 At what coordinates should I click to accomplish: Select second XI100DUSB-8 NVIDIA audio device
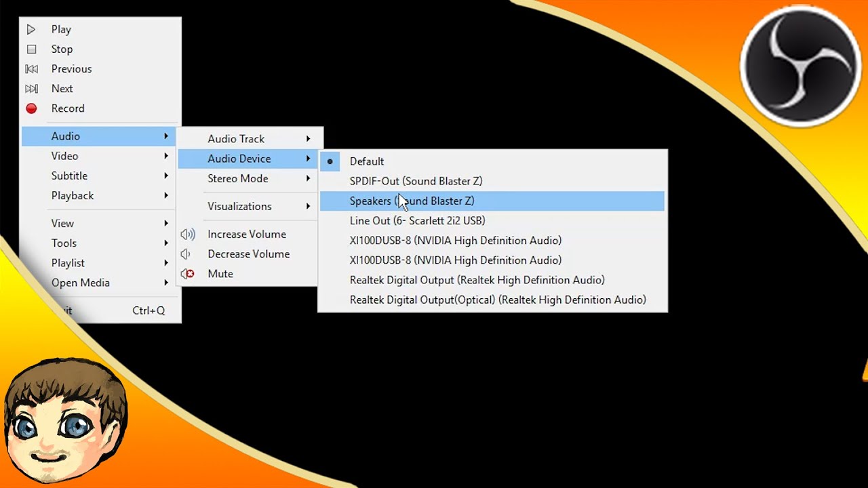click(492, 260)
